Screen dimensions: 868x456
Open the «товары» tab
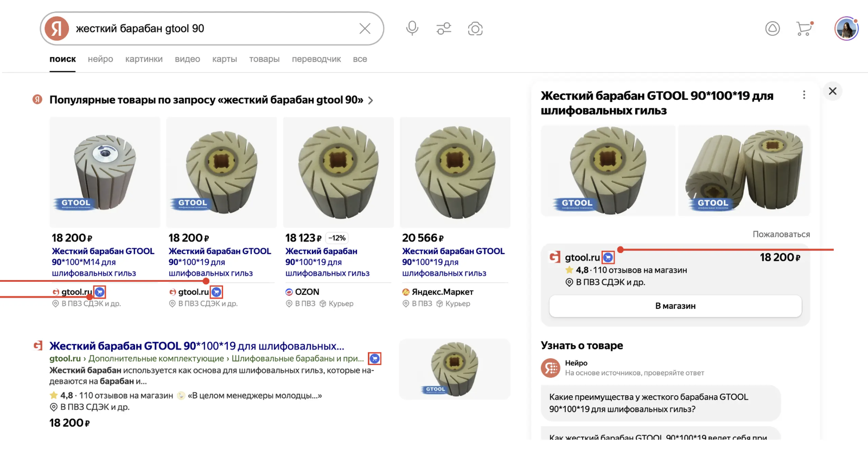[x=264, y=59]
